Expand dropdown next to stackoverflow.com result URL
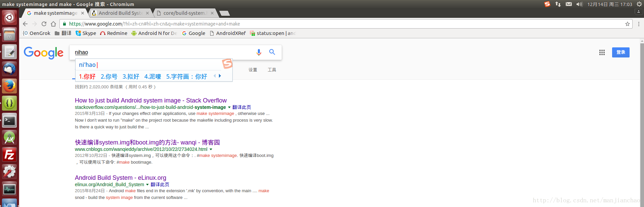Image resolution: width=644 pixels, height=207 pixels. pos(229,107)
